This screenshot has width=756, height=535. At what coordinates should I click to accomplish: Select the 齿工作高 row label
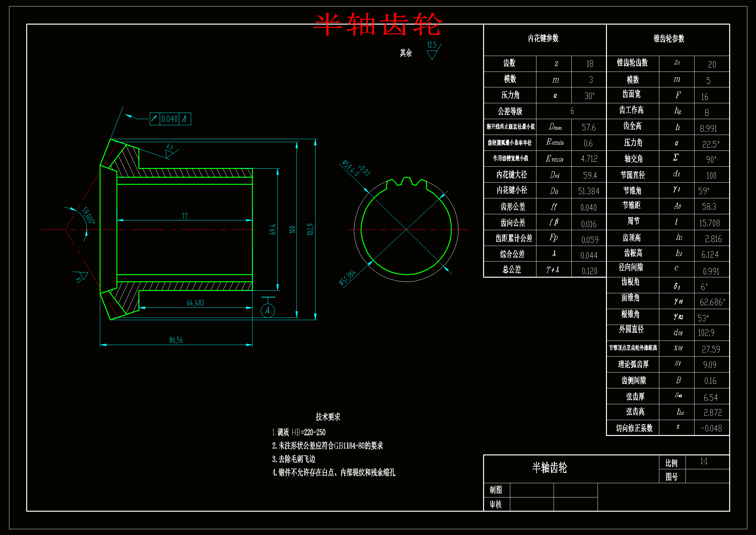coord(631,110)
